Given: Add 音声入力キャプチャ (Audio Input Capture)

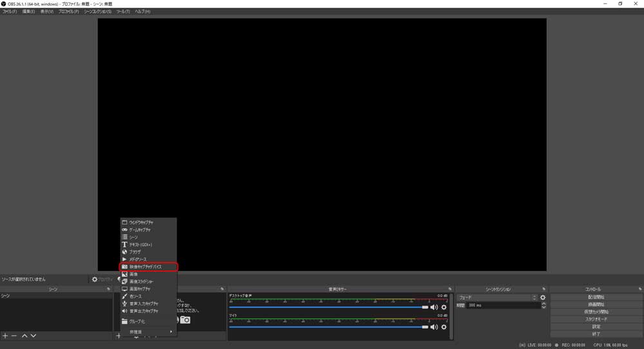Looking at the screenshot, I should click(148, 303).
